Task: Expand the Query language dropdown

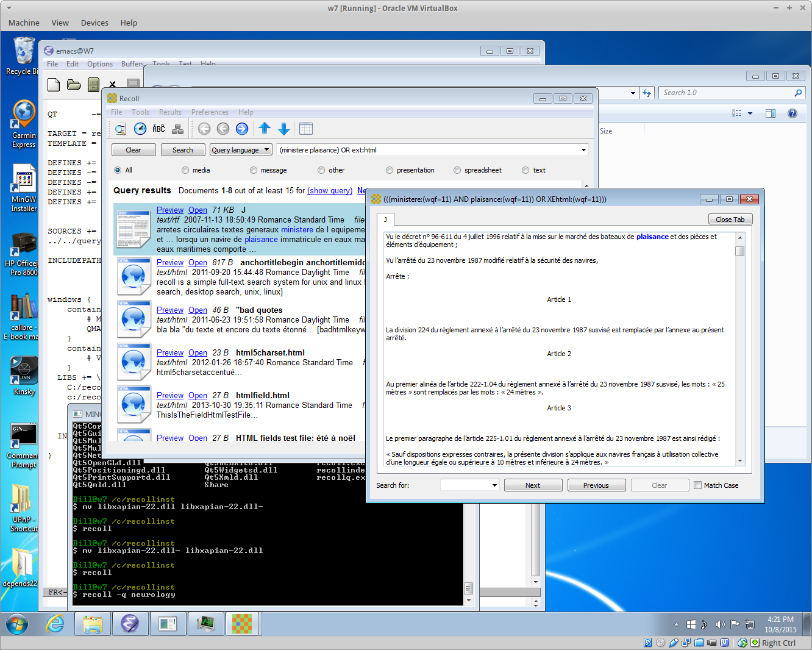Action: pos(240,150)
